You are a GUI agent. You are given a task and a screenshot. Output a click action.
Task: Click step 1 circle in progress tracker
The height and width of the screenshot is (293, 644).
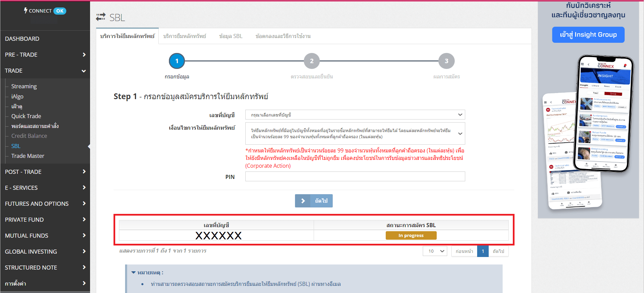click(x=177, y=61)
